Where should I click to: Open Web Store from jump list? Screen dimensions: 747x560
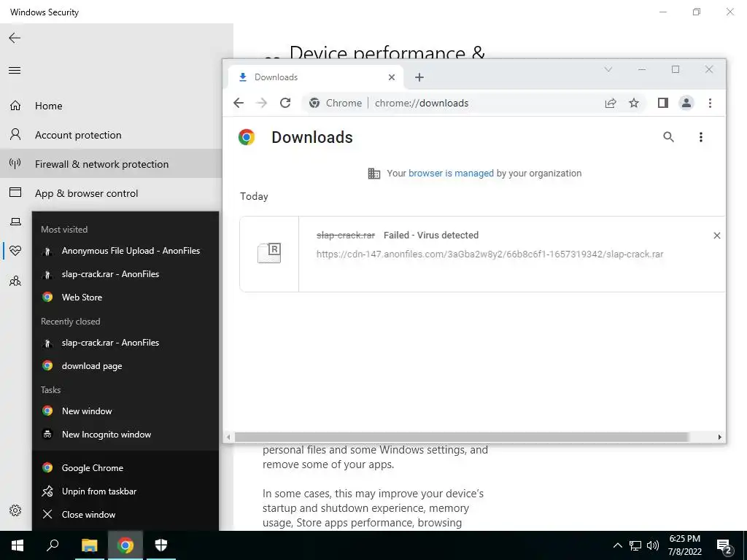pos(125,297)
